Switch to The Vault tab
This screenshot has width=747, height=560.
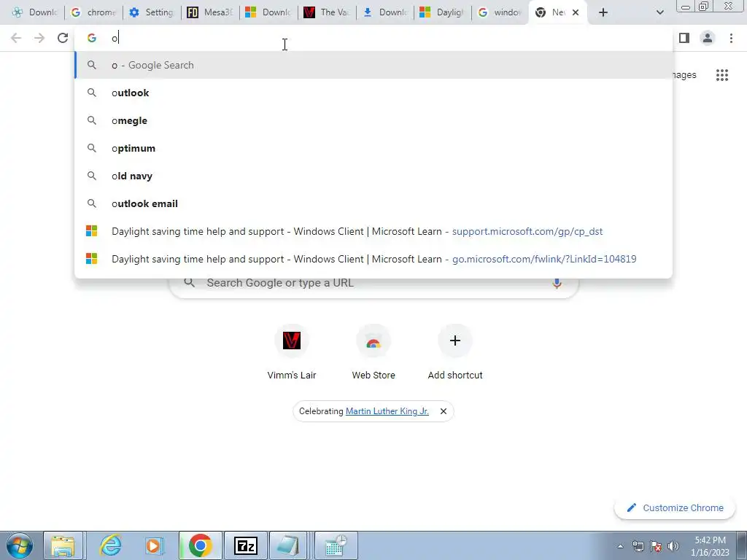click(327, 12)
